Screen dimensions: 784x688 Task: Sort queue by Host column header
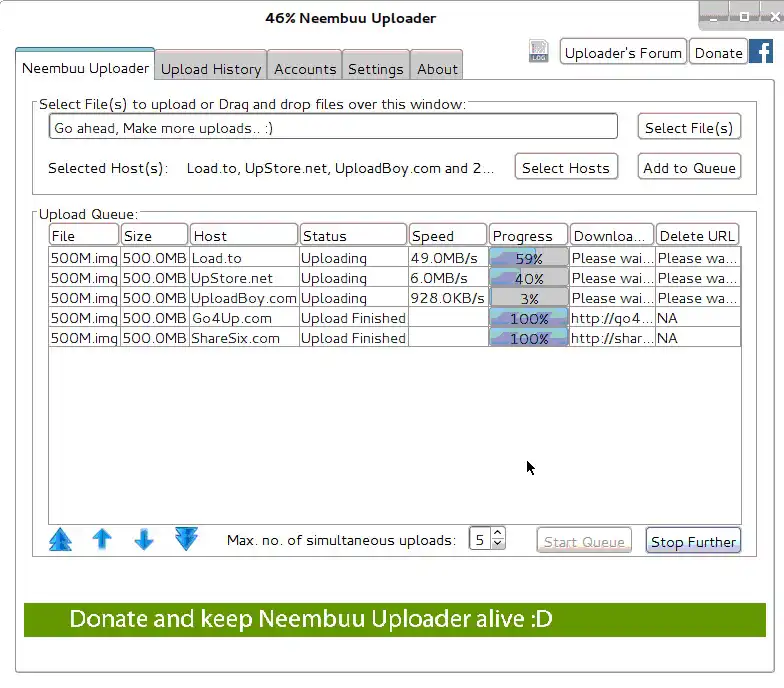244,236
